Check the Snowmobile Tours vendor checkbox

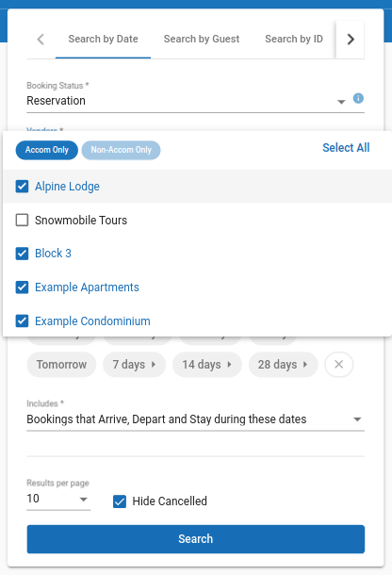[22, 220]
